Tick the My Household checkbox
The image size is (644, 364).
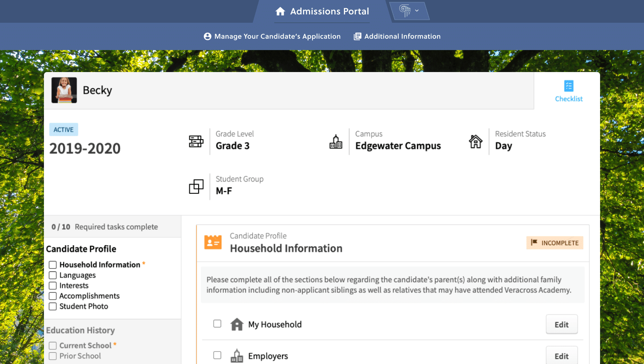[217, 324]
